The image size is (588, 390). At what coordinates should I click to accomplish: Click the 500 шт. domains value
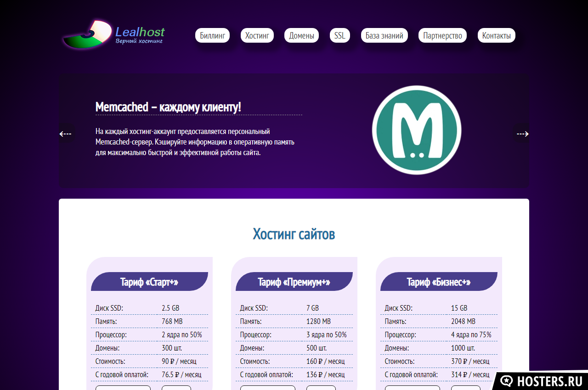coord(317,348)
